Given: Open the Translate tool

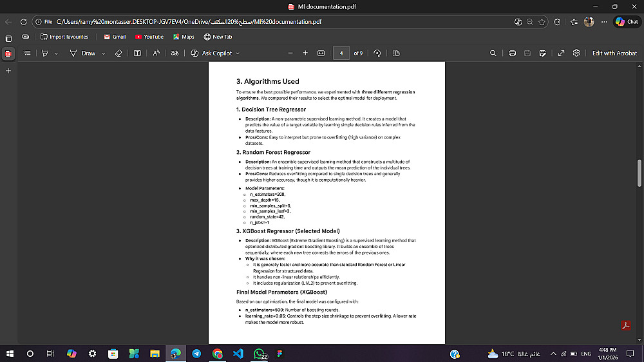Looking at the screenshot, I should tap(175, 53).
